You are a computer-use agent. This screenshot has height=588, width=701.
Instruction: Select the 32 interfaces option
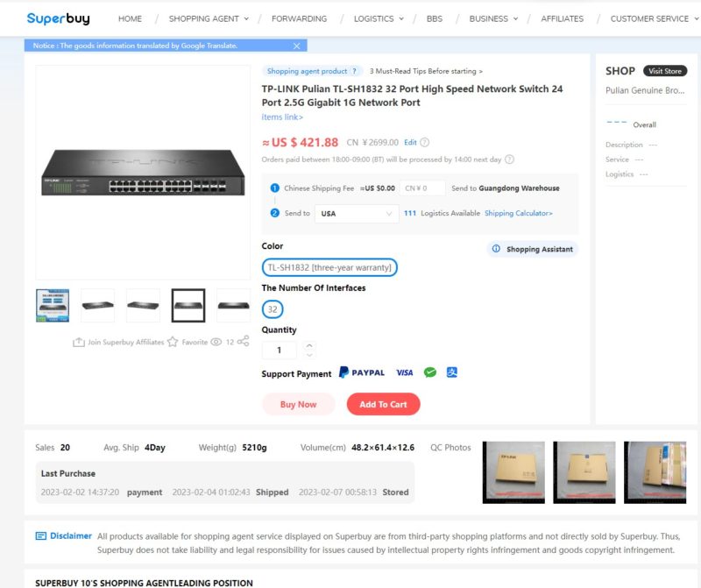[x=273, y=309]
